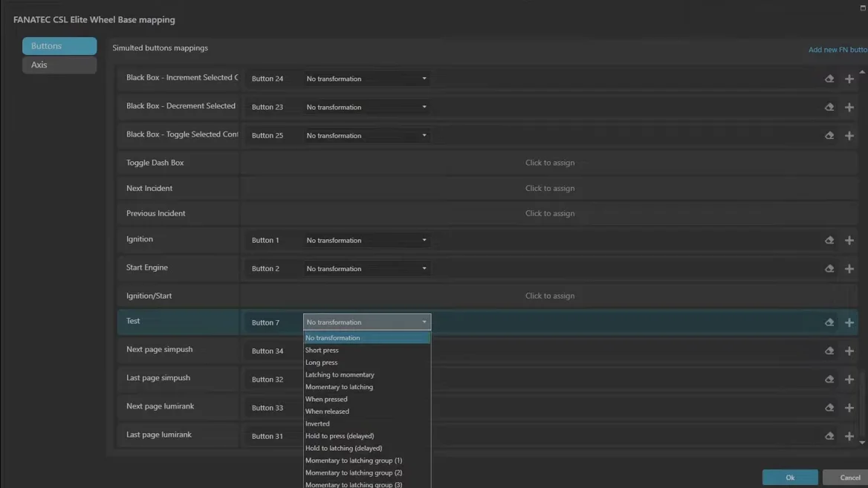The width and height of the screenshot is (868, 488).
Task: Clear the Black Box Increment mapping with eraser
Action: pos(829,79)
